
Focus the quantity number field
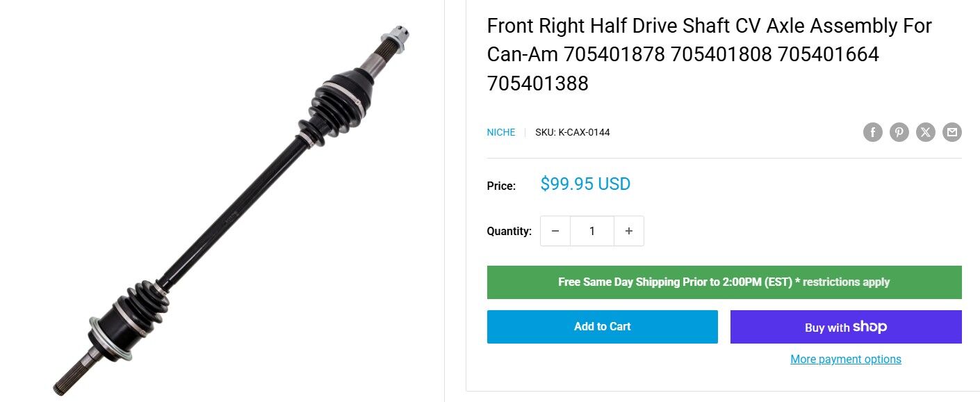pyautogui.click(x=592, y=231)
